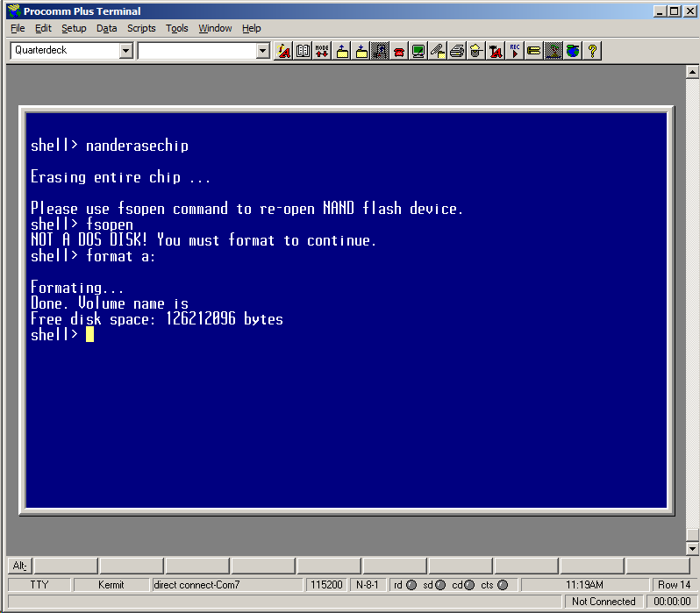The image size is (700, 613).
Task: Click the 'shell> fsopen' terminal line
Action: pyautogui.click(x=82, y=225)
